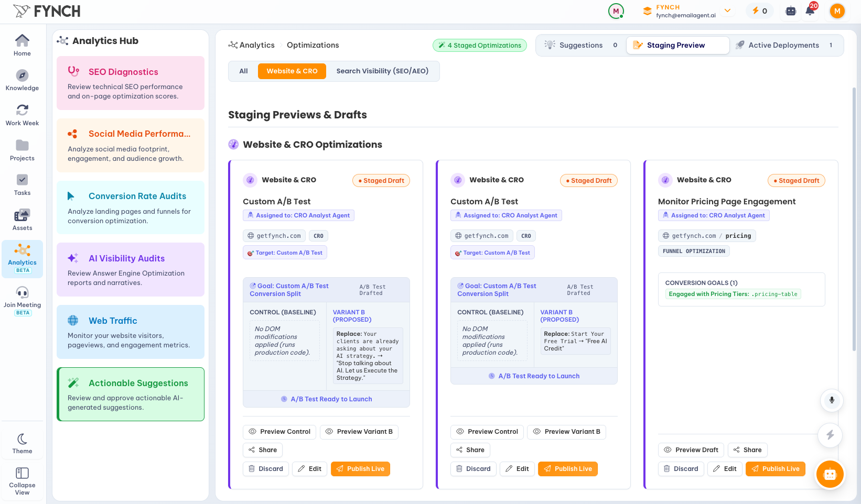Share the Monitor Pricing Page draft
The width and height of the screenshot is (861, 504).
[x=748, y=450]
